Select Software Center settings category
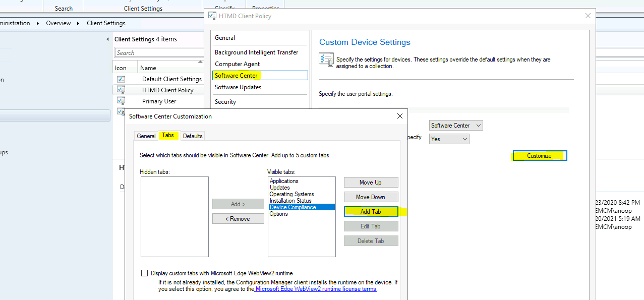Screen dimensions: 644x300 pyautogui.click(x=260, y=76)
